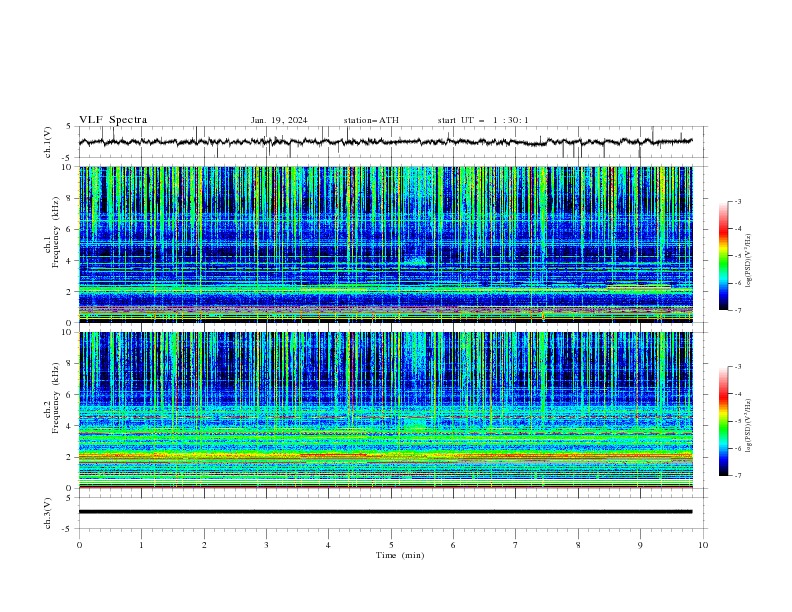Viewport: 792px width, 612px height.
Task: Click time axis tick label "9"
Action: click(x=640, y=545)
